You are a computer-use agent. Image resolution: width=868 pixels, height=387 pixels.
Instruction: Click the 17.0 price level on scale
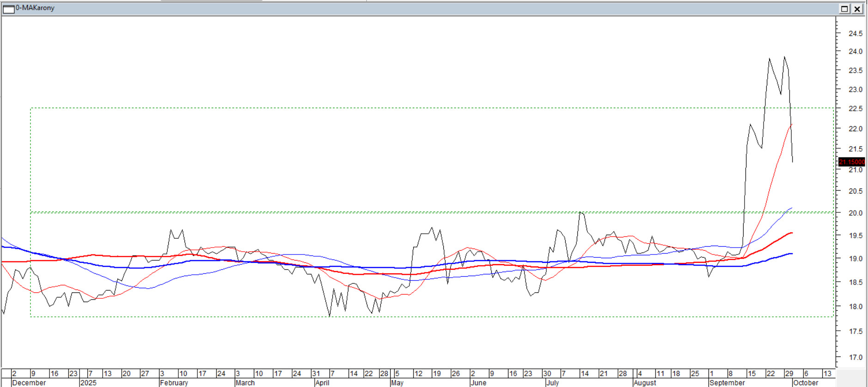click(855, 357)
